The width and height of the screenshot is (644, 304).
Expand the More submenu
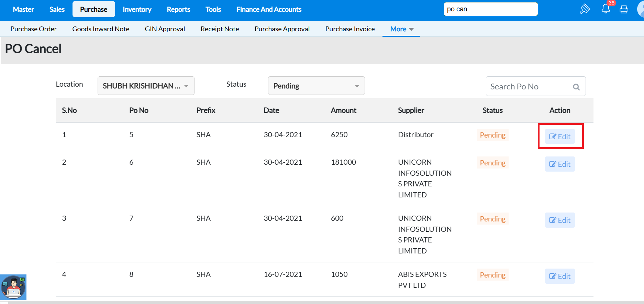click(401, 29)
